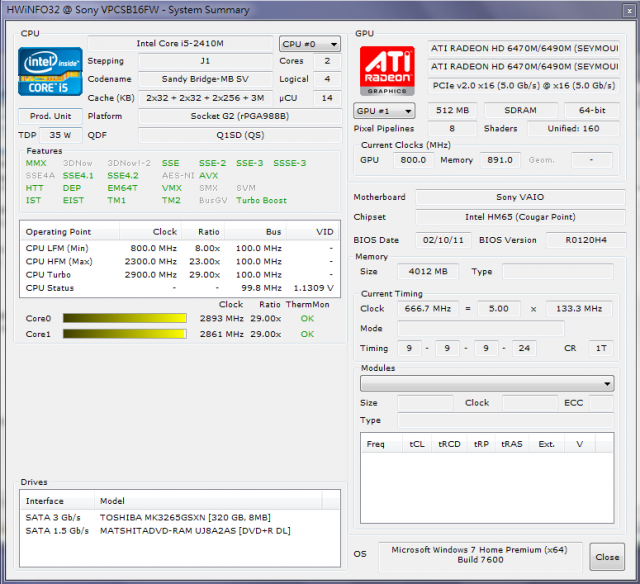Click the ATI Radeon Graphics logo
Image resolution: width=640 pixels, height=584 pixels.
pyautogui.click(x=387, y=71)
